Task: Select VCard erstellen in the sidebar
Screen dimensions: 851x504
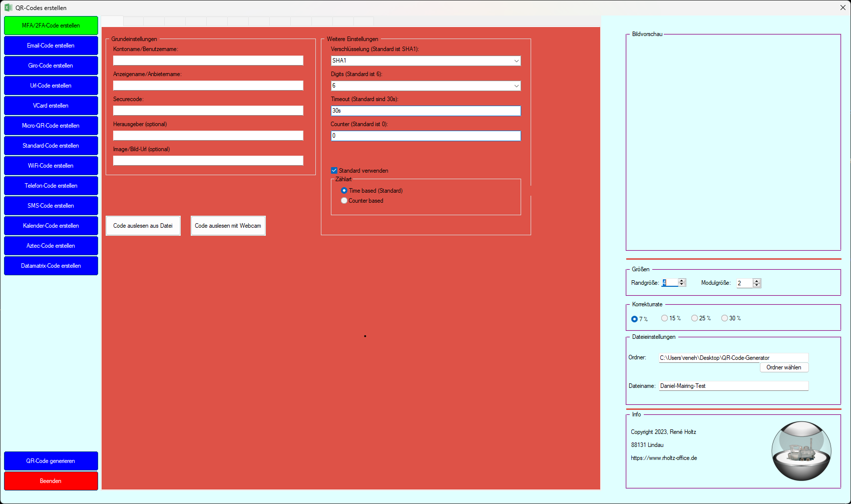Action: [x=51, y=106]
